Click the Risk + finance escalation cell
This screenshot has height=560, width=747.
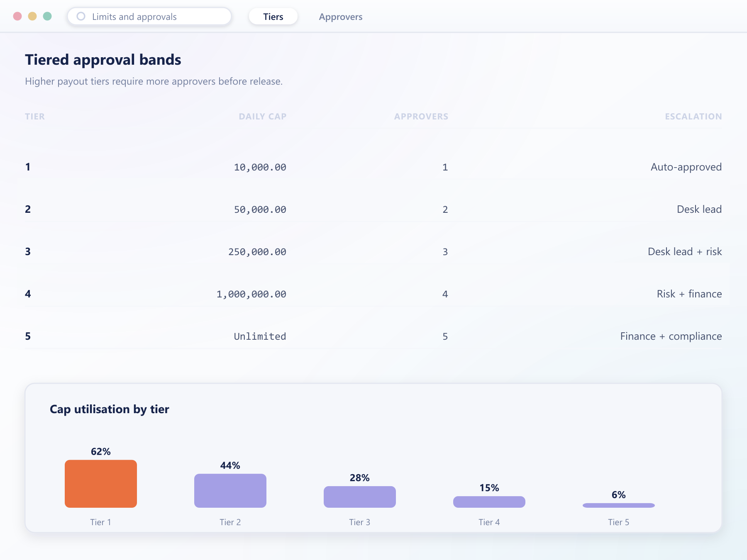pyautogui.click(x=689, y=294)
